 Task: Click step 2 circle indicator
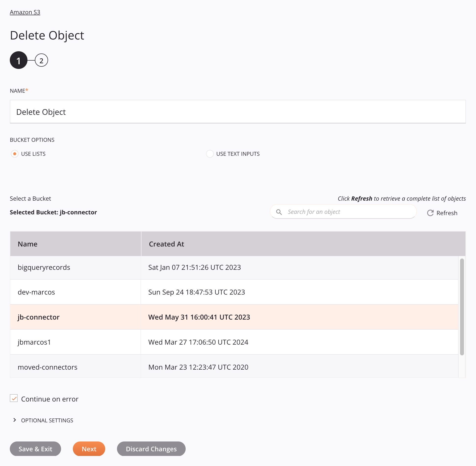tap(41, 60)
